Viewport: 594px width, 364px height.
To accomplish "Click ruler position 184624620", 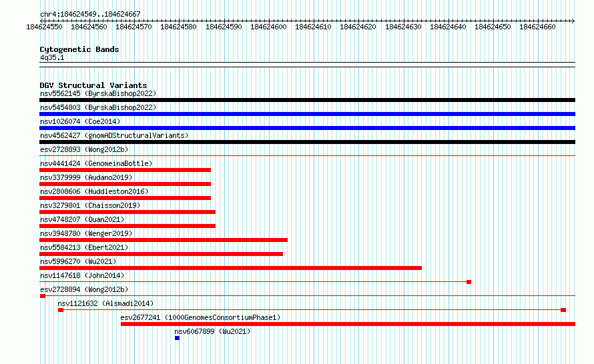I will (358, 27).
